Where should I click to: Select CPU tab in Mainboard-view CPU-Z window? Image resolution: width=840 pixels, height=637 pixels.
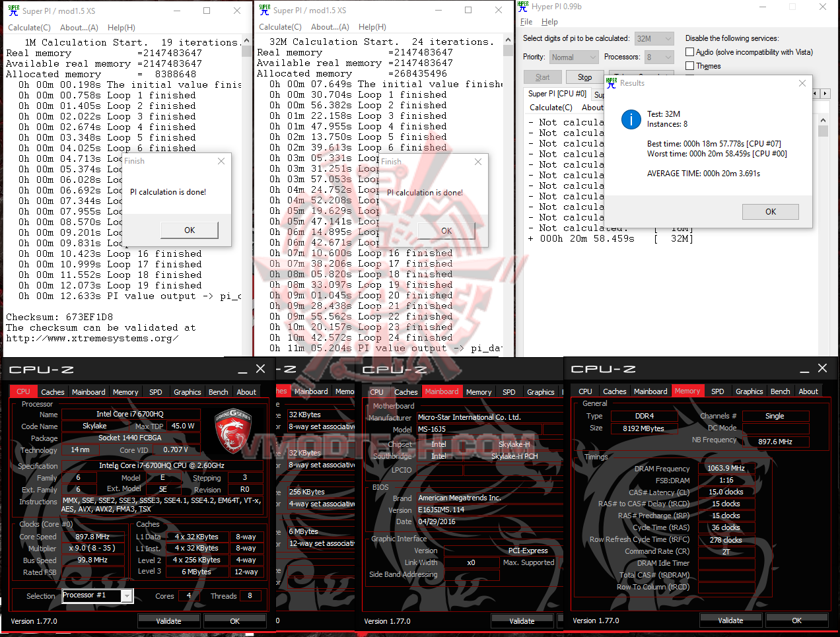(x=376, y=392)
